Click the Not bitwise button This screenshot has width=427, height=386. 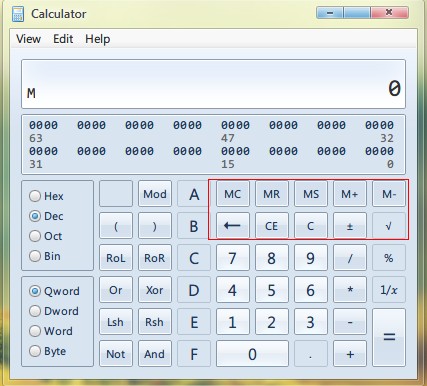pyautogui.click(x=116, y=354)
